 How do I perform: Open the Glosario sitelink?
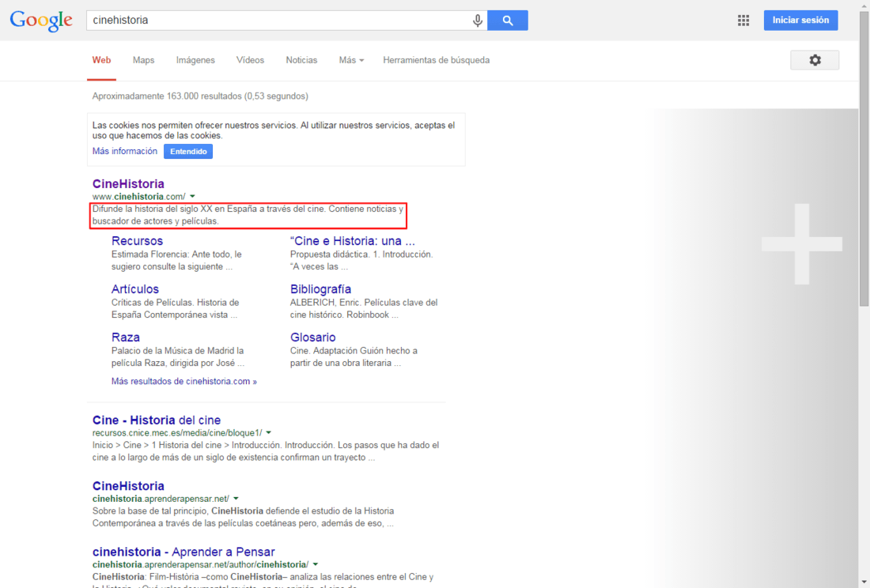[313, 337]
